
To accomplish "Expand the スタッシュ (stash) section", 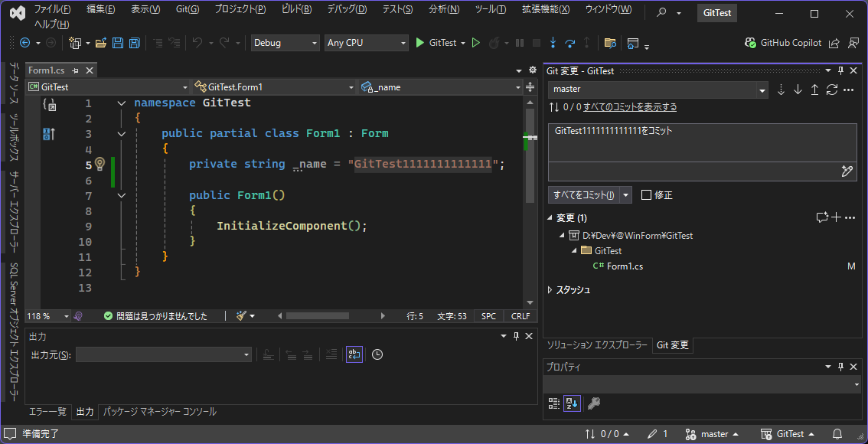I will click(551, 290).
